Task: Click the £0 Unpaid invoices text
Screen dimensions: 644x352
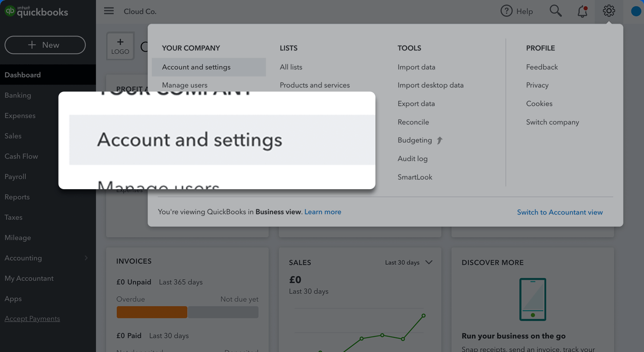Action: 134,282
